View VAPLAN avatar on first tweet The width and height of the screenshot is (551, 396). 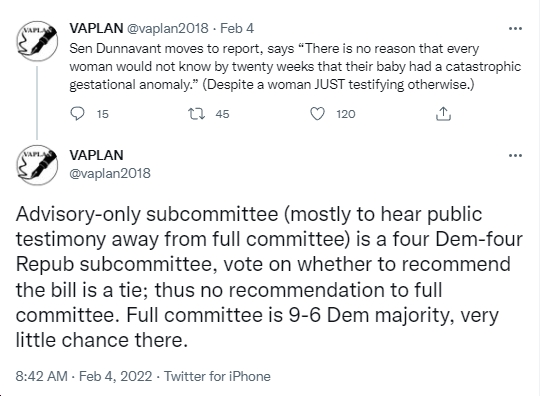click(x=37, y=41)
